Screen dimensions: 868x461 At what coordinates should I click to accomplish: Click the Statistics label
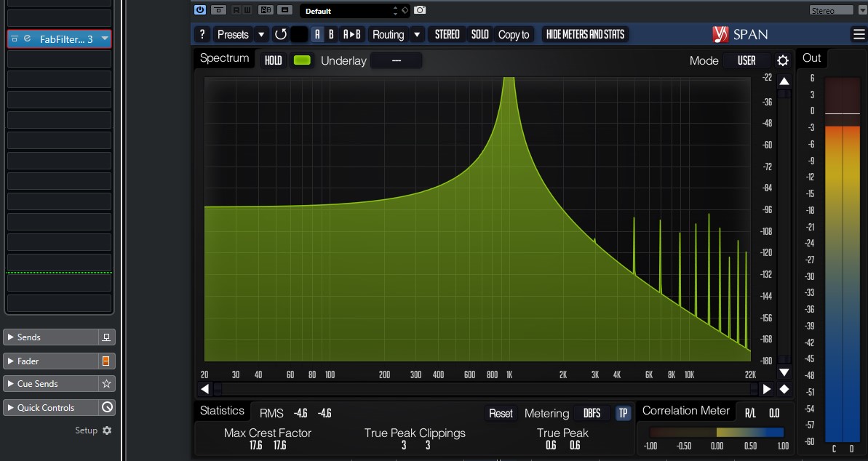222,411
